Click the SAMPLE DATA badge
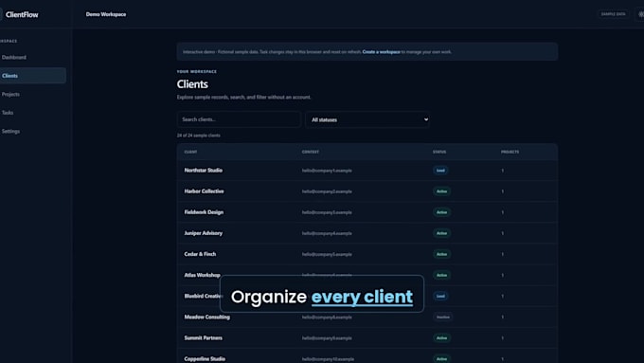The image size is (644, 363). [x=613, y=14]
